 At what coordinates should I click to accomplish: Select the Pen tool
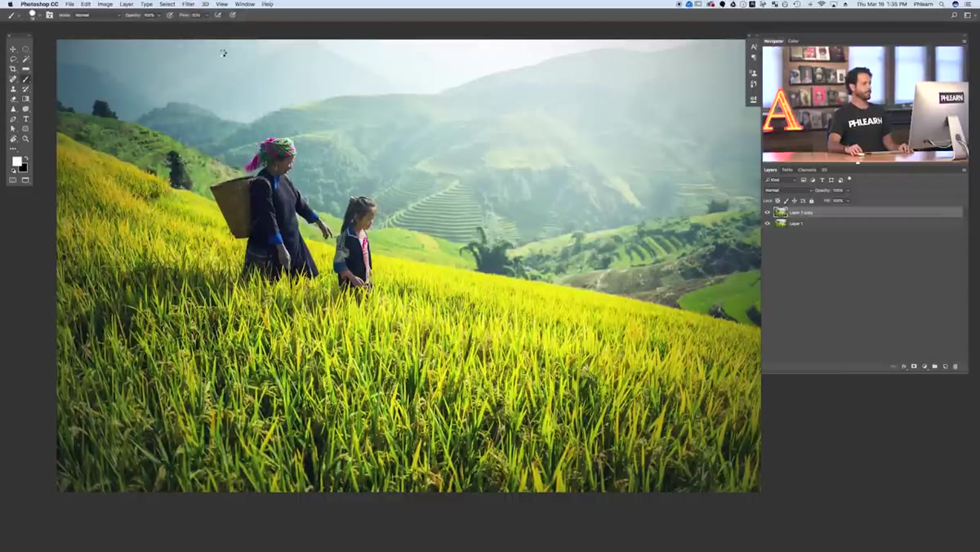point(12,119)
